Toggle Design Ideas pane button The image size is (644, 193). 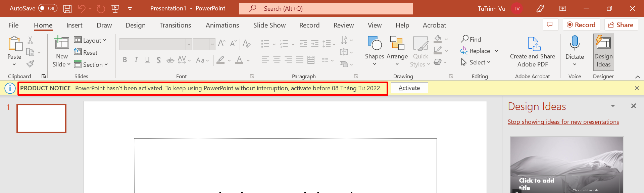coord(603,52)
